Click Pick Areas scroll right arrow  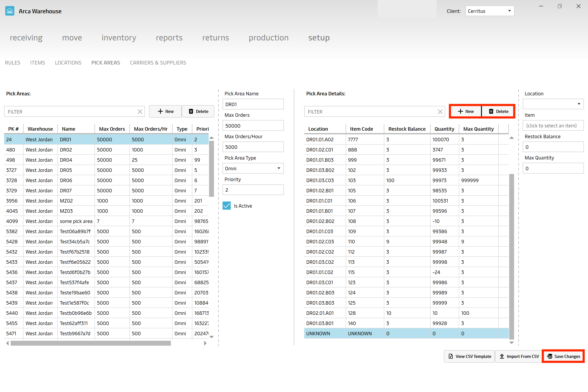(x=205, y=343)
